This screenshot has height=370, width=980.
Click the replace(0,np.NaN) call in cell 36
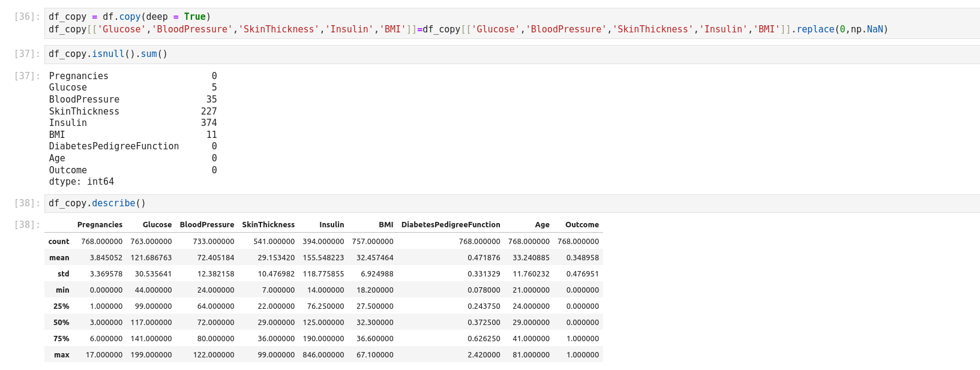click(x=842, y=29)
